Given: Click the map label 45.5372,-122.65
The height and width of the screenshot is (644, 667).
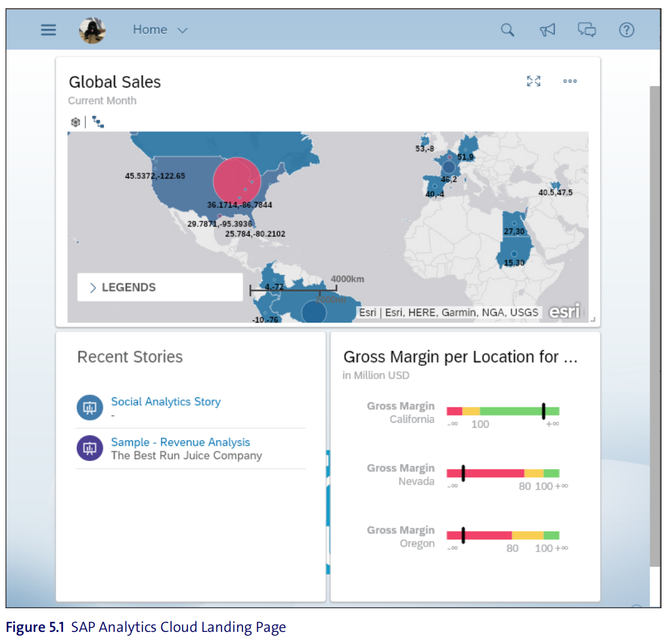Looking at the screenshot, I should 155,176.
